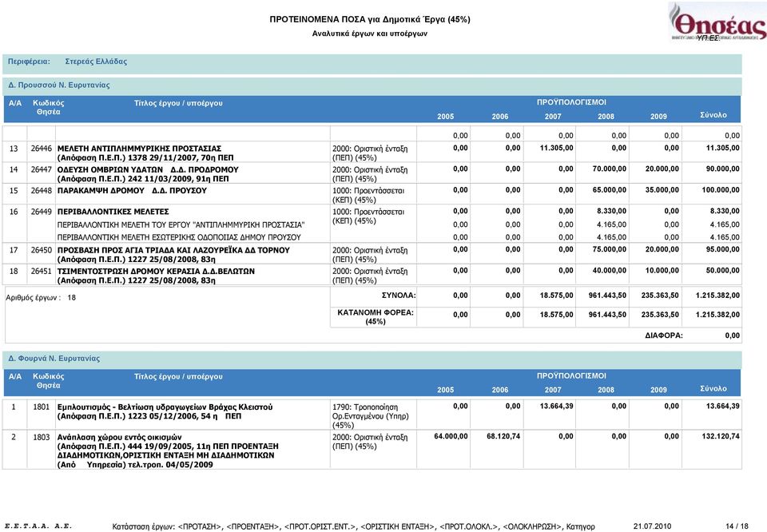Click project code 26450
Image resolution: width=767 pixels, height=532 pixels.
(x=41, y=250)
